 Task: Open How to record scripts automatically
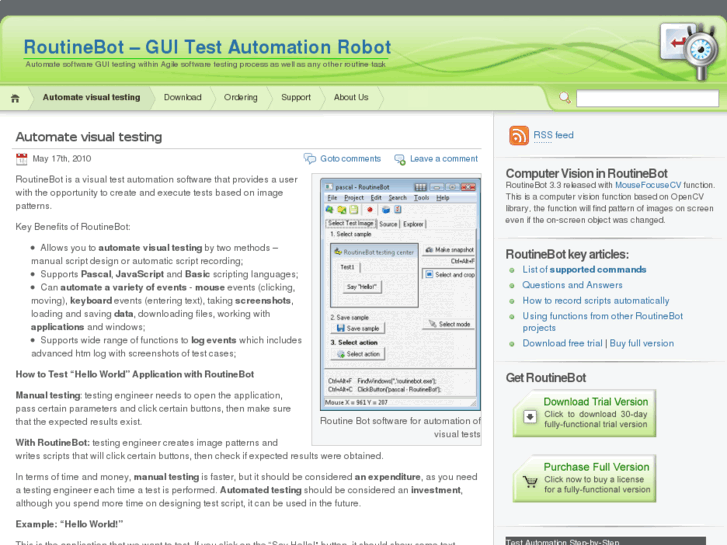(596, 301)
